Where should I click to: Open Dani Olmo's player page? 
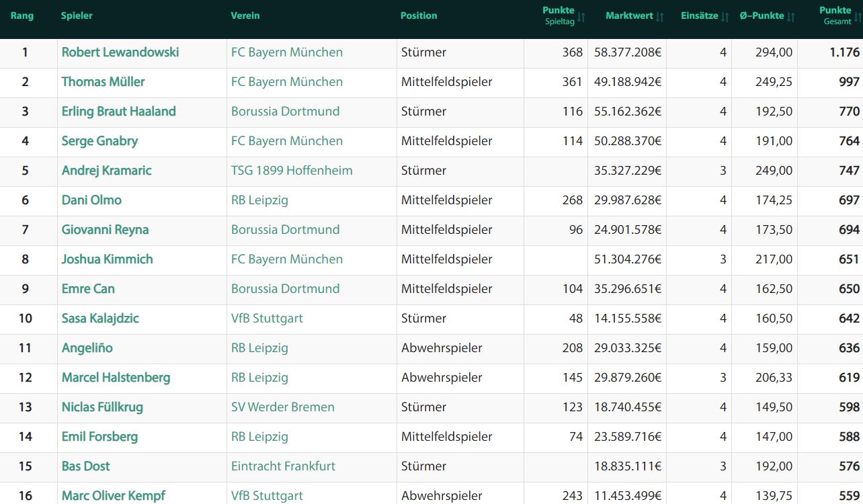(92, 200)
